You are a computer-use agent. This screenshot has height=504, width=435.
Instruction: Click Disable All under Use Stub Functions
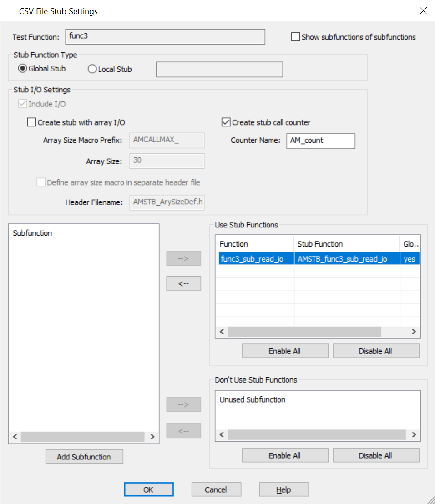point(376,351)
